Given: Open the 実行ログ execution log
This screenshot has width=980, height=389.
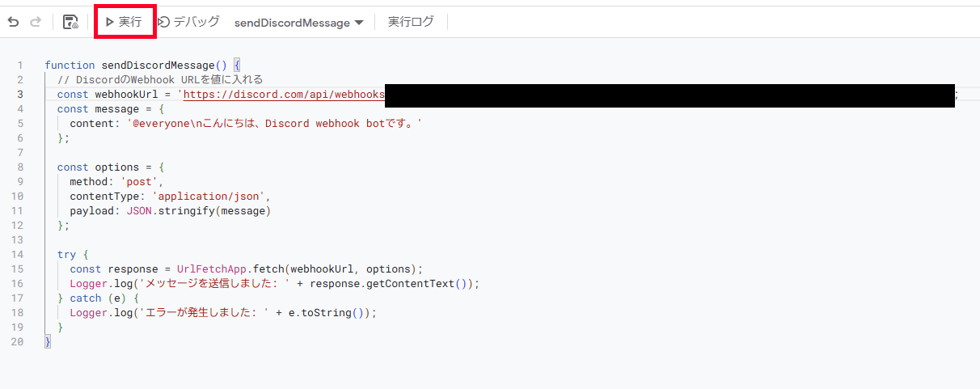Looking at the screenshot, I should point(411,22).
